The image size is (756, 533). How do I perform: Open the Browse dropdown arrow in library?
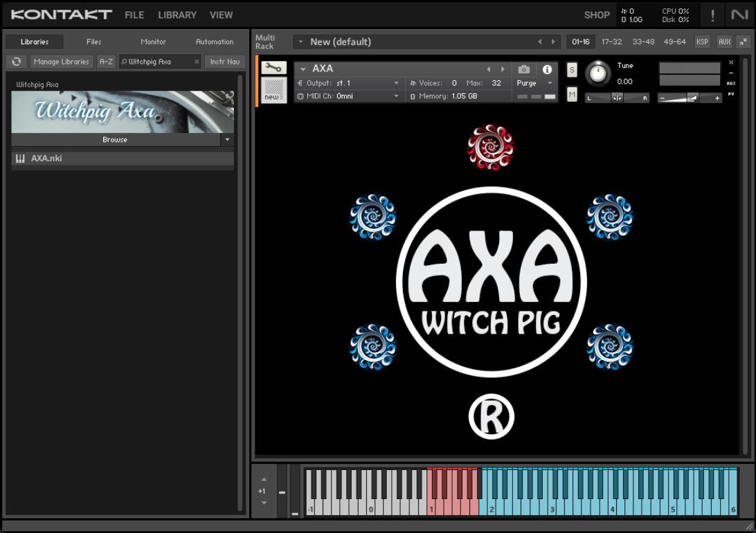[x=227, y=140]
